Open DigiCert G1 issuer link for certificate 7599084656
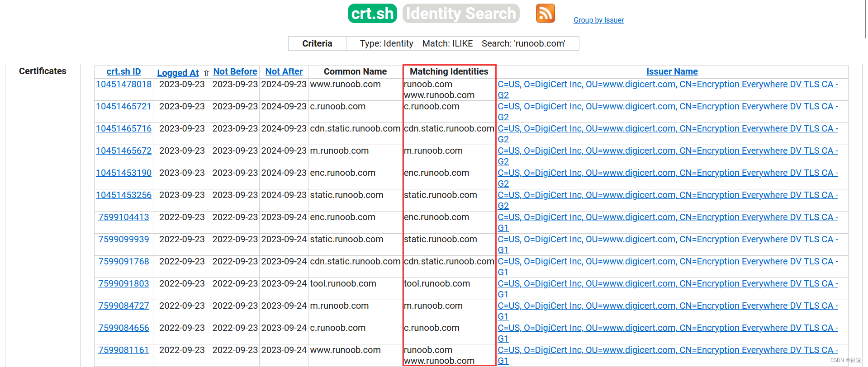Viewport: 868px width, 367px height. point(668,328)
